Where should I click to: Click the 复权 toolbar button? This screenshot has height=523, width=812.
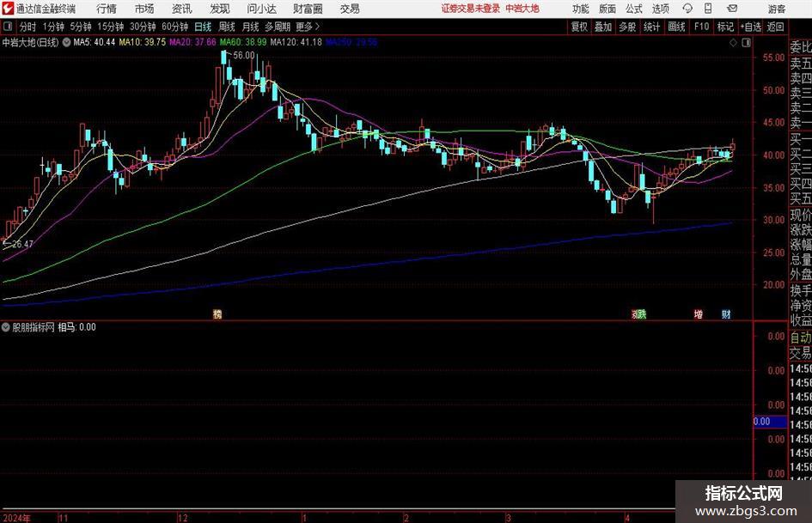point(579,27)
